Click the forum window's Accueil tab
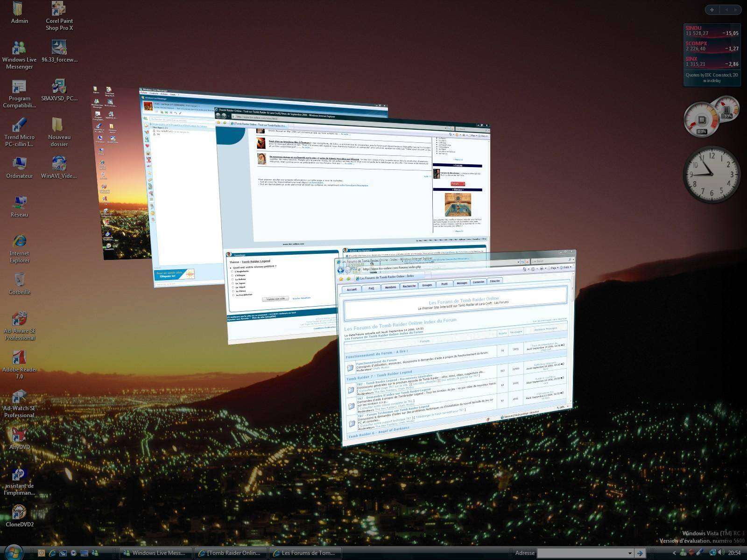This screenshot has width=747, height=560. [352, 289]
